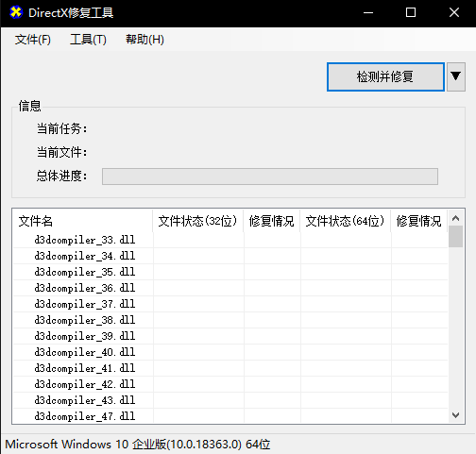Open the 工具(T) menu
The width and height of the screenshot is (476, 454).
[x=88, y=40]
